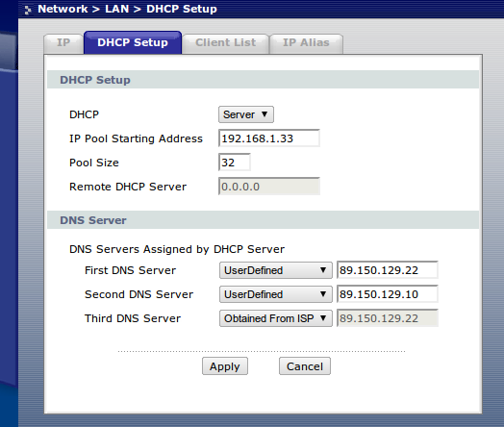Click the IP Pool Starting Address label

click(136, 138)
